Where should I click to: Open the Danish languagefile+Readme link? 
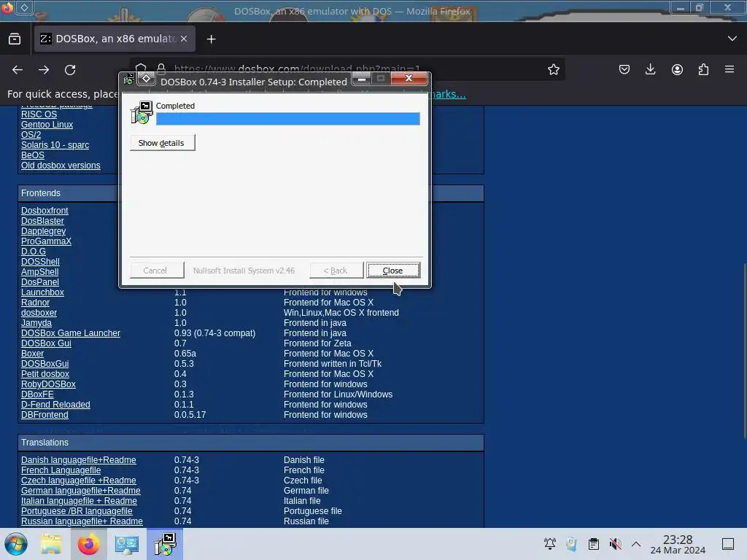point(79,460)
